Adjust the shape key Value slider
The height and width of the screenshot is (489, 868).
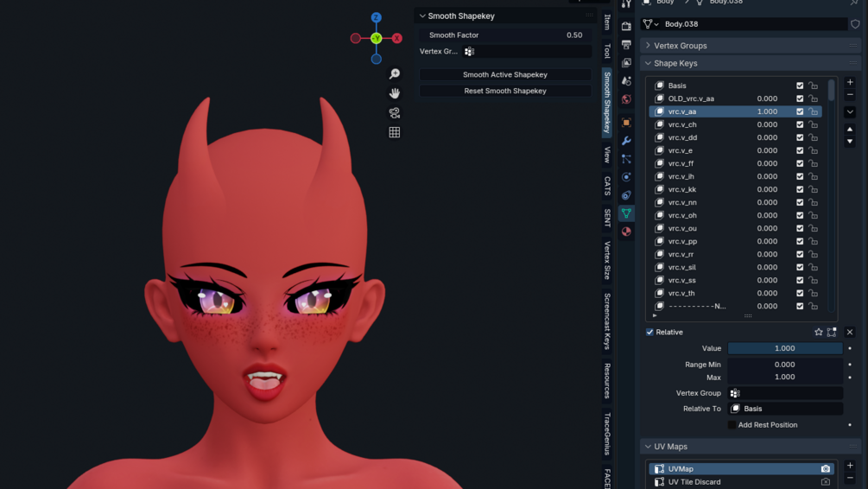click(x=785, y=348)
